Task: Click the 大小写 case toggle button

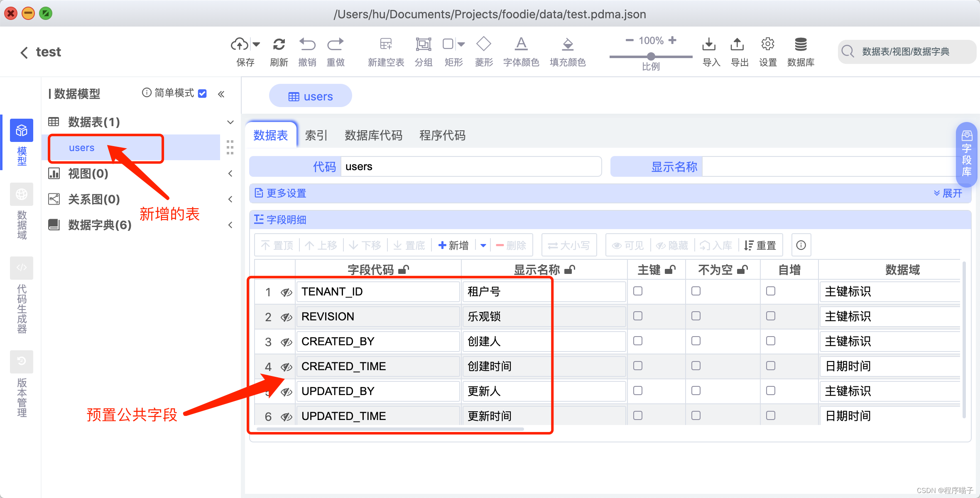Action: 569,245
